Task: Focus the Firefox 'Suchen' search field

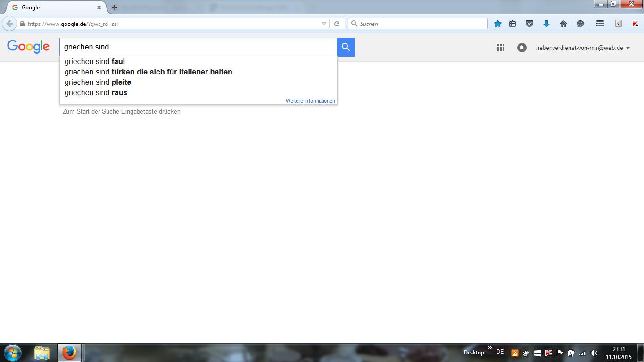Action: 418,24
